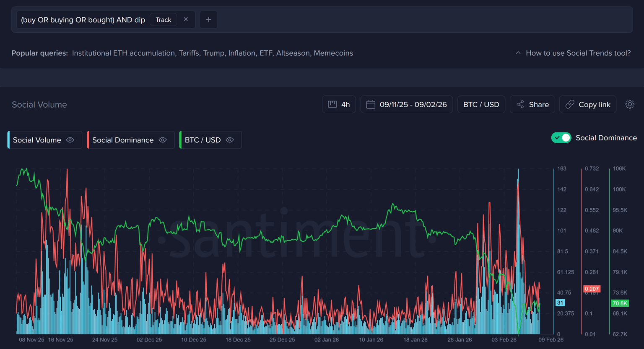Click the Copy link button text

tap(594, 104)
